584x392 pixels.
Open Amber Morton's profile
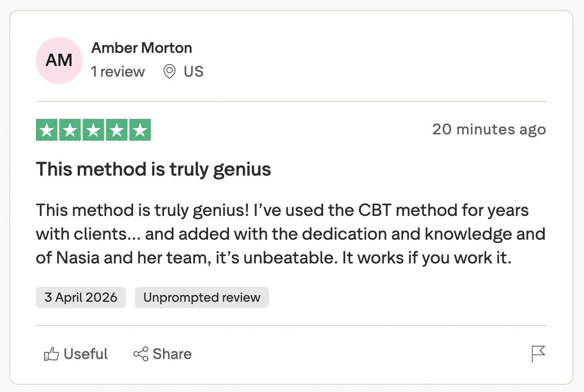point(142,48)
